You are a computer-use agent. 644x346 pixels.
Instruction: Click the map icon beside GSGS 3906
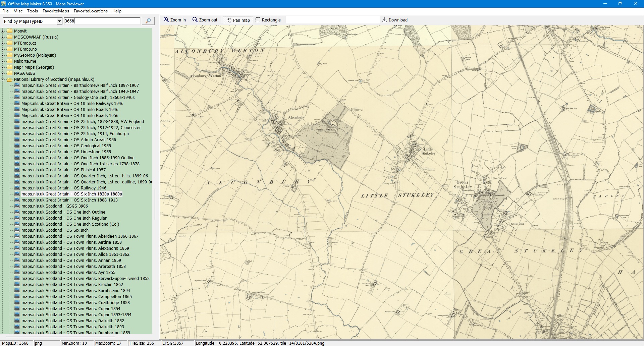tap(17, 206)
